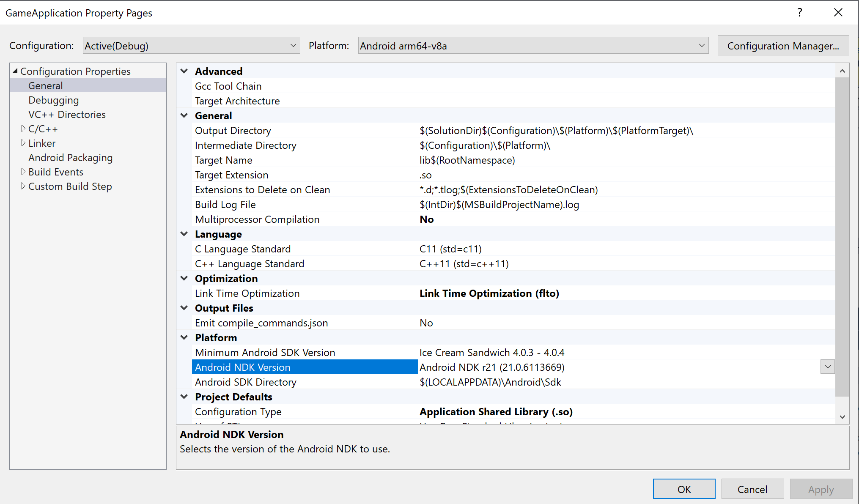
Task: Expand the C/C++ tree node
Action: tap(23, 129)
